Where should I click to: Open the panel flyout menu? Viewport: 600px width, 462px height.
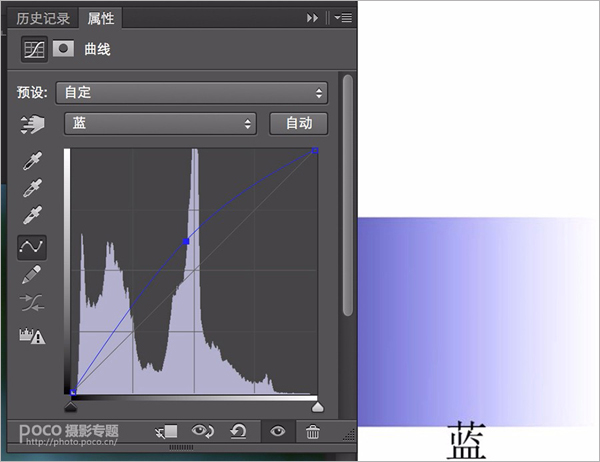343,18
